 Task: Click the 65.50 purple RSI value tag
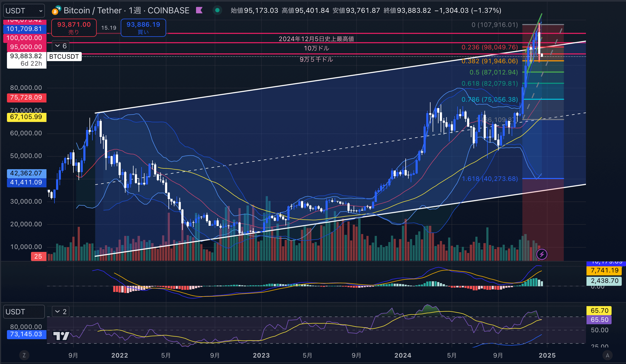click(599, 320)
